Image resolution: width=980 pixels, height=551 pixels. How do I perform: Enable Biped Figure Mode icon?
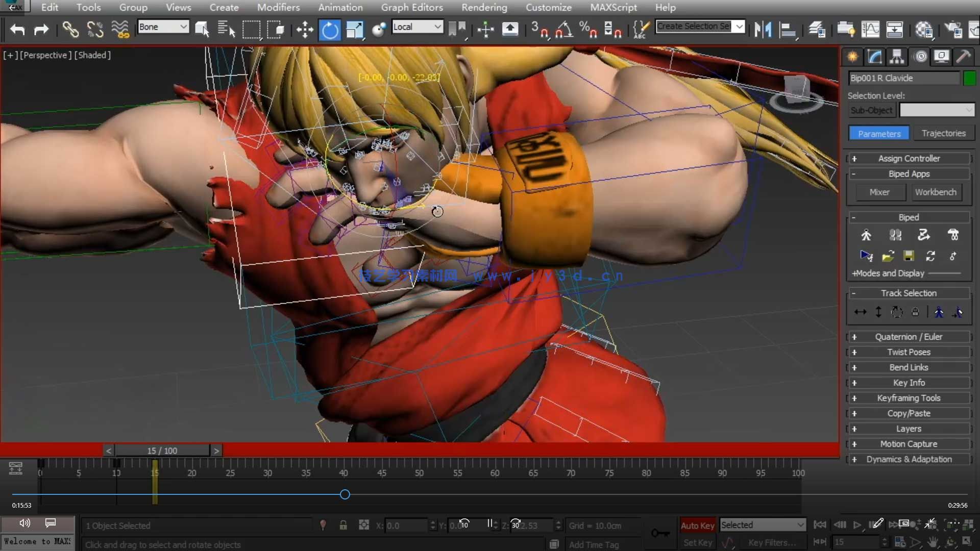866,235
